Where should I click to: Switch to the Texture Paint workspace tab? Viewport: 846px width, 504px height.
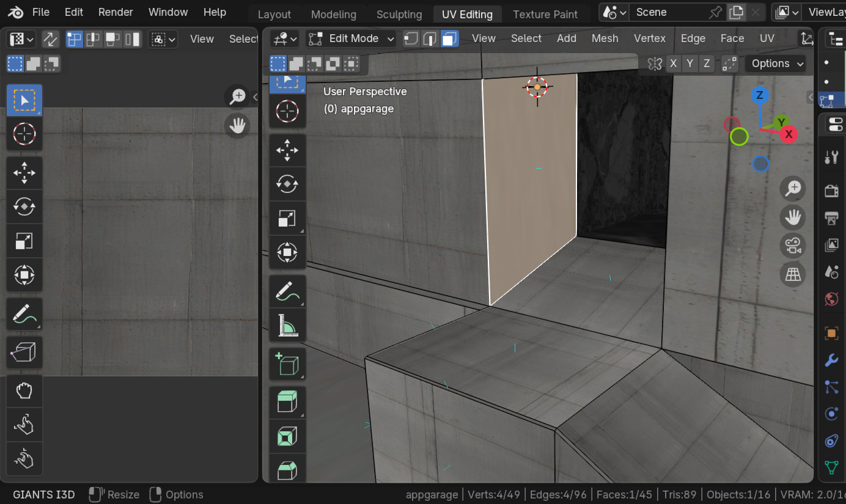click(545, 14)
